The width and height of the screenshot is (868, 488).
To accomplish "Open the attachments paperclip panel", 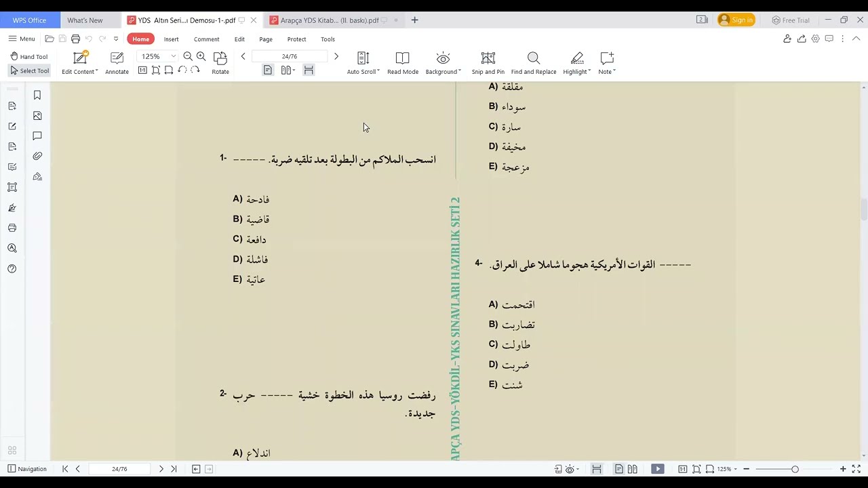I will tap(37, 156).
